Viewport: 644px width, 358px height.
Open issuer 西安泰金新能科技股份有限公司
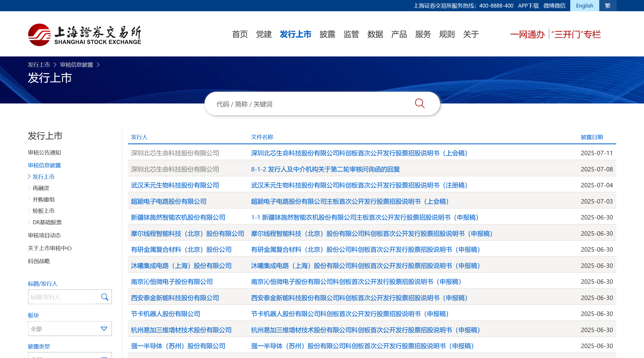pos(175,298)
